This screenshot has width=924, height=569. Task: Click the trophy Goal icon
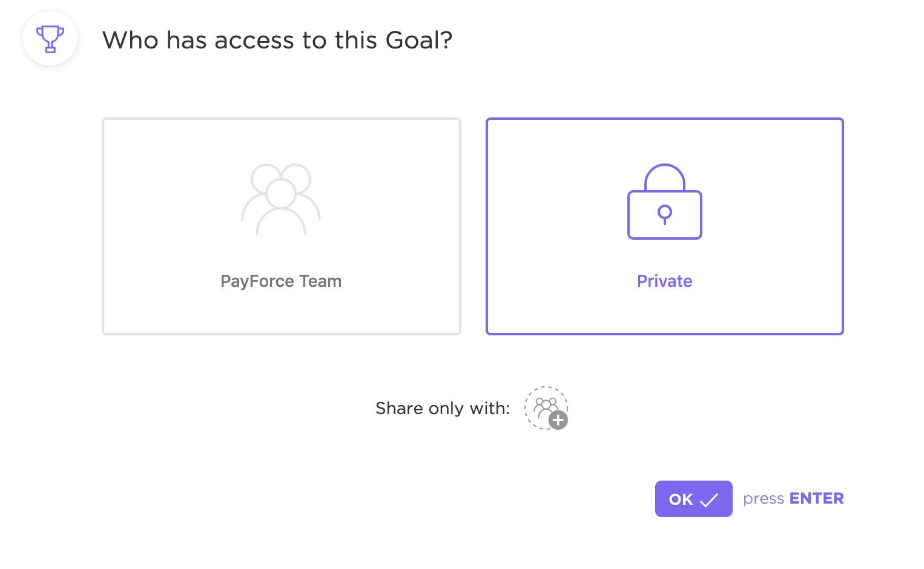50,39
